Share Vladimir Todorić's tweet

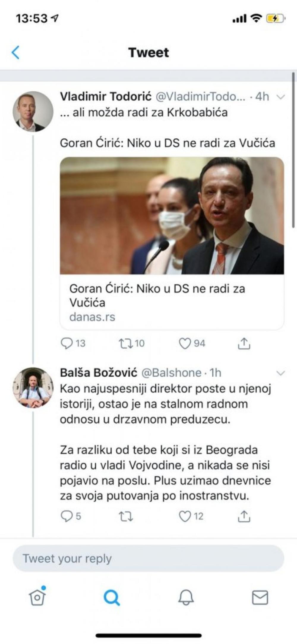(244, 343)
